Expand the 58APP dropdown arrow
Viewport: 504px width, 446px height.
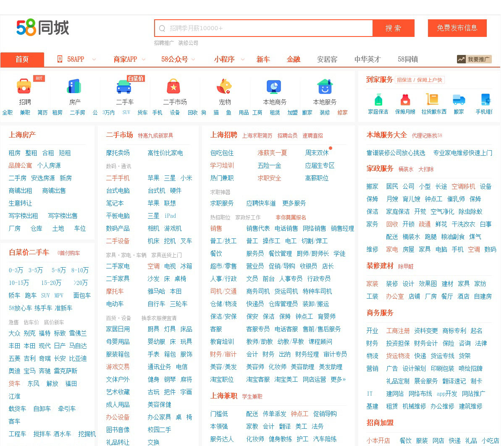pyautogui.click(x=94, y=60)
